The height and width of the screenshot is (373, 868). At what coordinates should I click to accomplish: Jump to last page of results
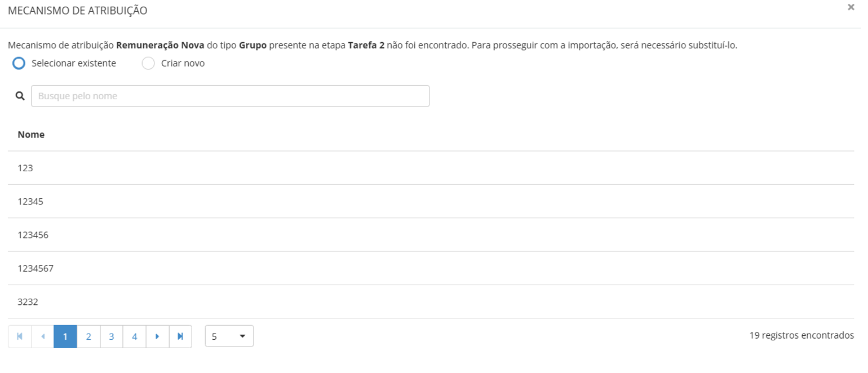click(180, 336)
